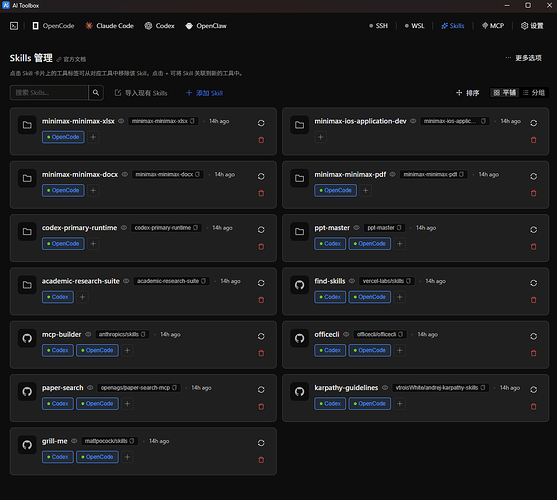Screen dimensions: 557x500
Task: Open 官方文档 documentation link
Action: (71, 59)
